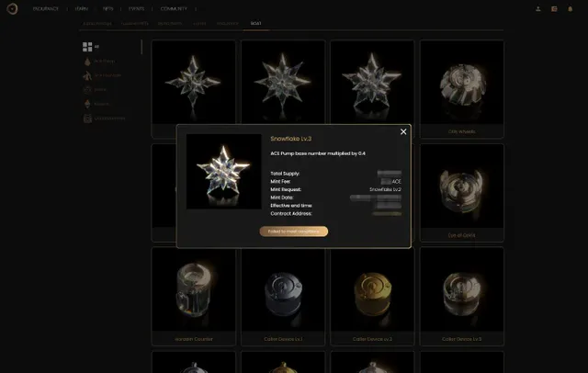Click the Caller Device Lv.2 label
Viewport: 588px width, 373px height.
(x=372, y=339)
